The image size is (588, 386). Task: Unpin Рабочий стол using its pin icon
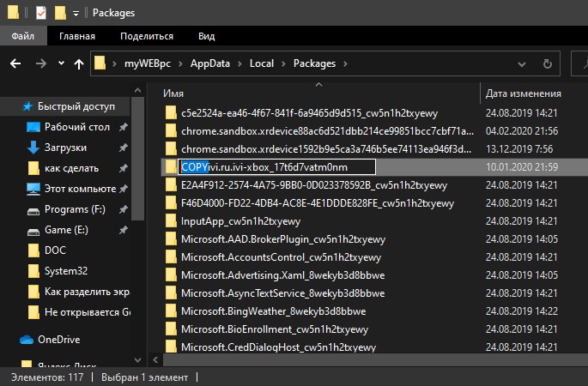[124, 127]
